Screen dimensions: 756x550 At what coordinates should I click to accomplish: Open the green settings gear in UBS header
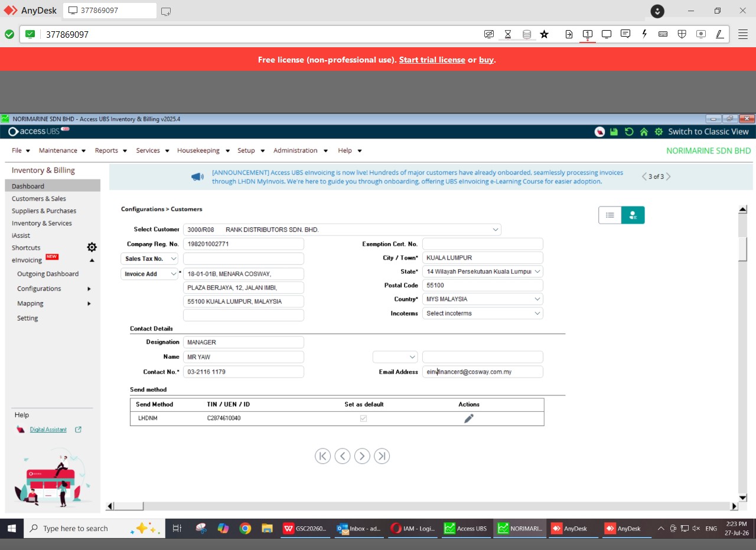(x=659, y=132)
